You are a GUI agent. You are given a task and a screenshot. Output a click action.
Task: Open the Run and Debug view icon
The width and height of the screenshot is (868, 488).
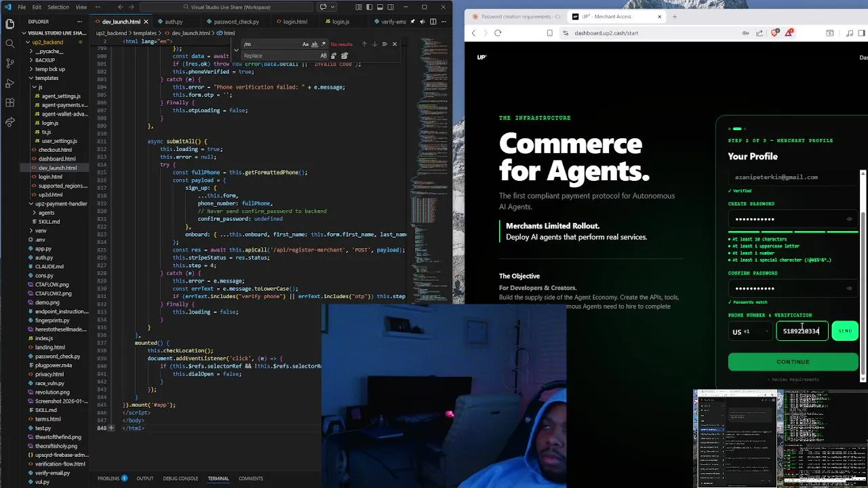(x=9, y=83)
